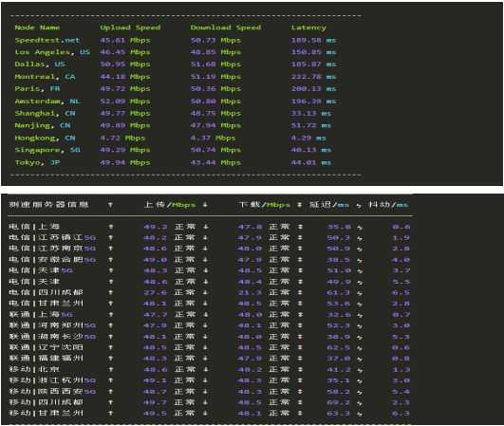Click the '测速服务器信息' header in lower table
The height and width of the screenshot is (426, 504).
pyautogui.click(x=48, y=205)
